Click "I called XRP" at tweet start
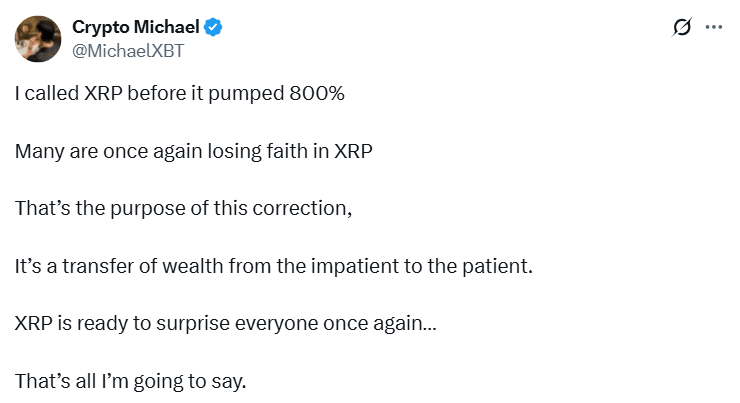 [66, 95]
